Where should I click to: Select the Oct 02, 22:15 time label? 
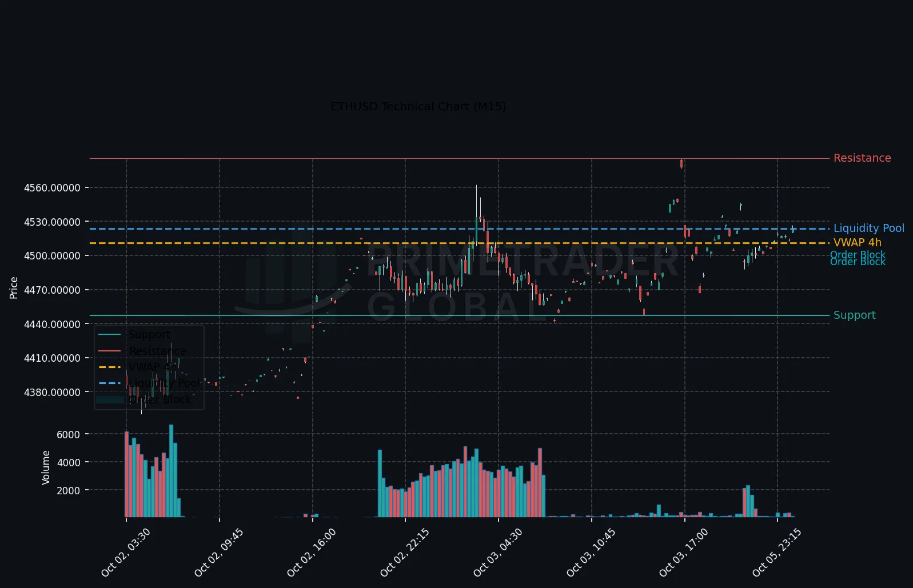405,552
